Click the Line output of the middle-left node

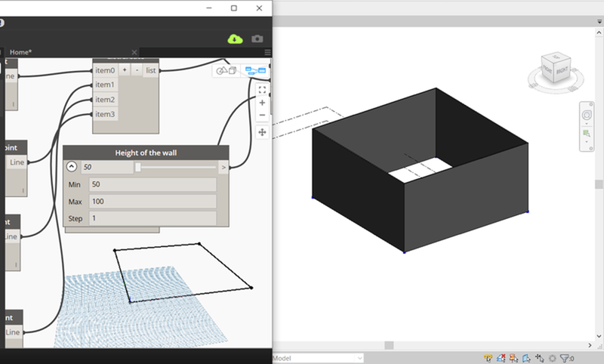coord(17,162)
